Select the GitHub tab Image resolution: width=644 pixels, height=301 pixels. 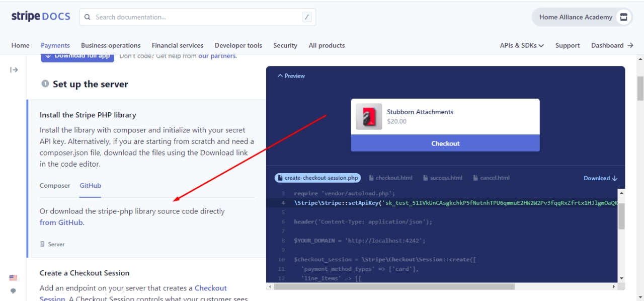coord(91,186)
